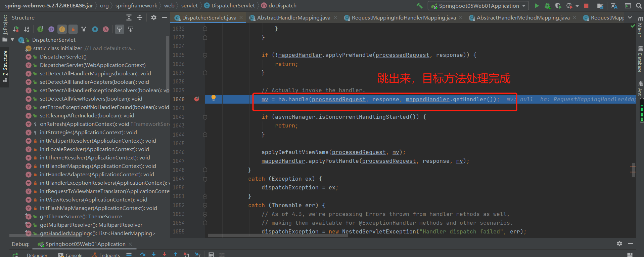644x257 pixels.
Task: Collapse the fold marker at line 1052
Action: (x=205, y=205)
